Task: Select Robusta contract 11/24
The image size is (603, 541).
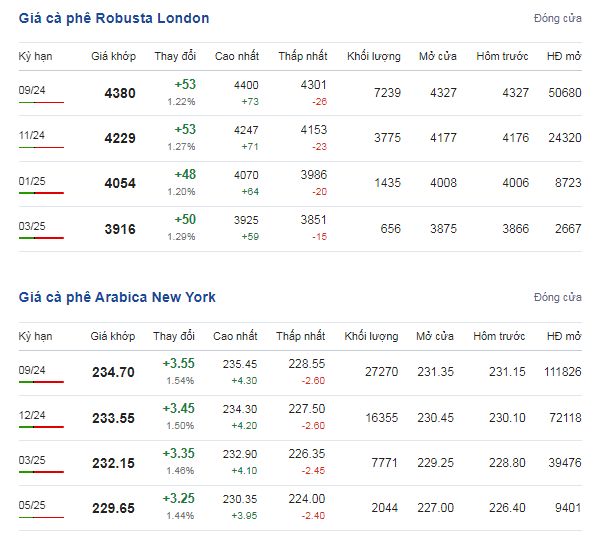Action: 32,135
